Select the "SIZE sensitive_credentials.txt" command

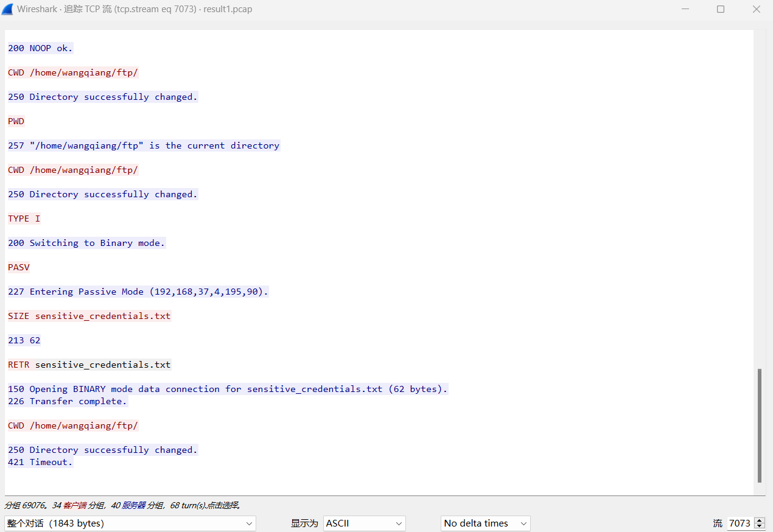point(89,316)
